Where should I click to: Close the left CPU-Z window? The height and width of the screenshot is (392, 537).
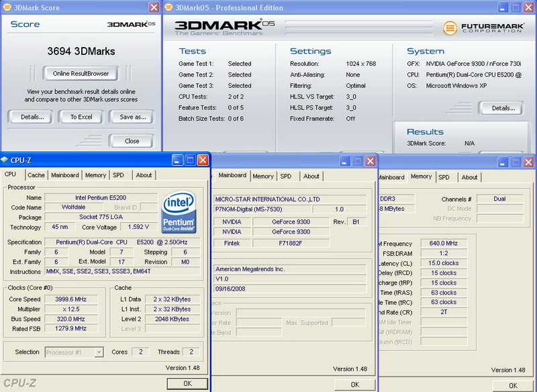203,160
